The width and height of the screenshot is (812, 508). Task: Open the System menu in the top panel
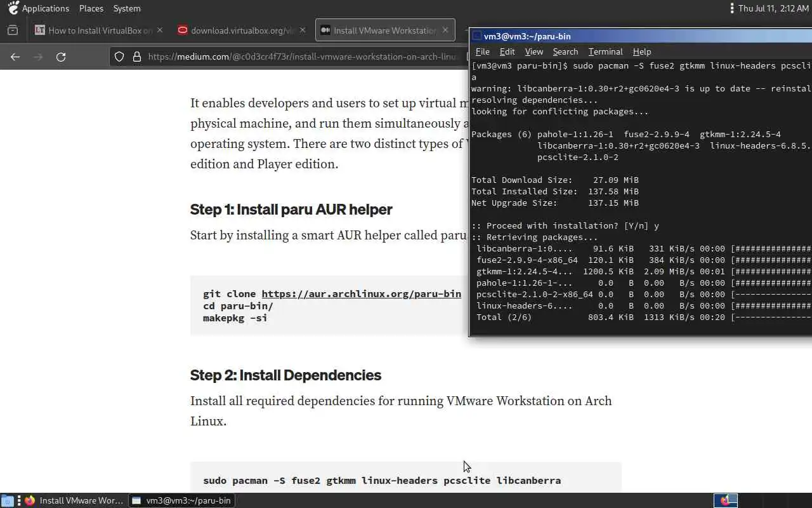(127, 8)
